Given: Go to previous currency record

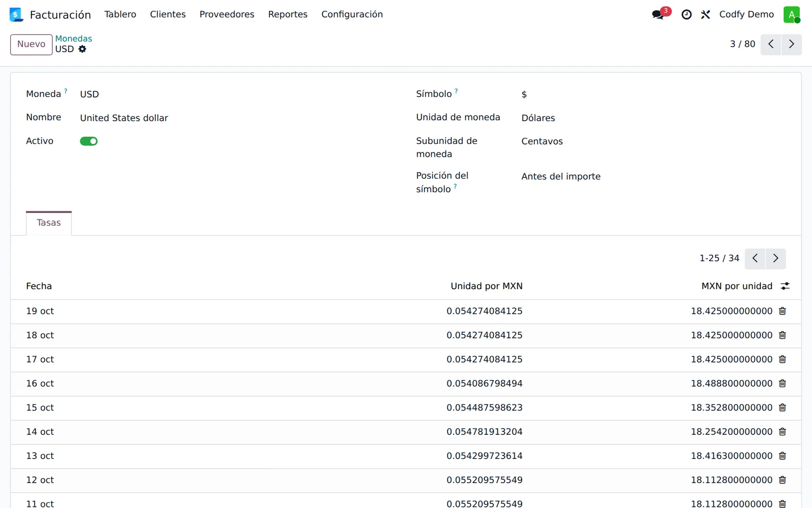Looking at the screenshot, I should point(771,44).
